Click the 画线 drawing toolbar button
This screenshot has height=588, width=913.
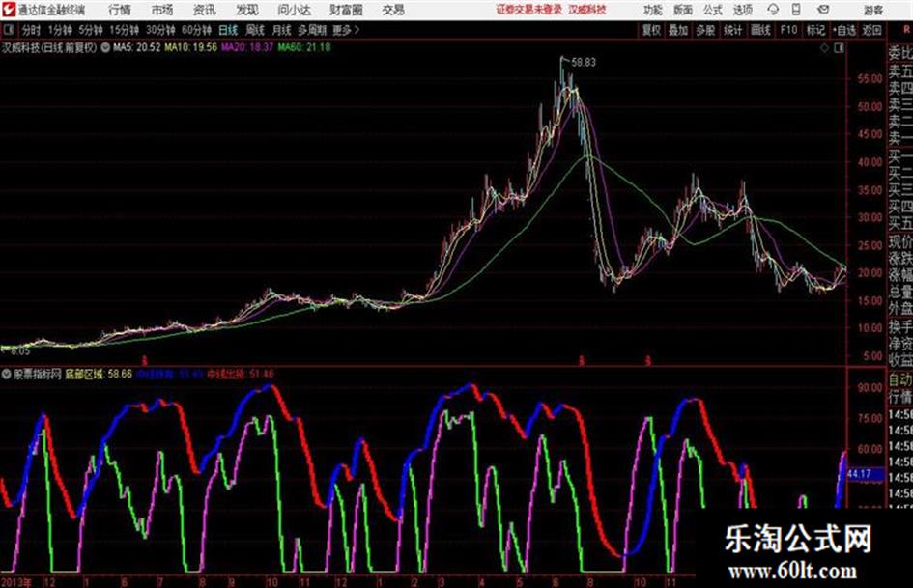(x=760, y=30)
